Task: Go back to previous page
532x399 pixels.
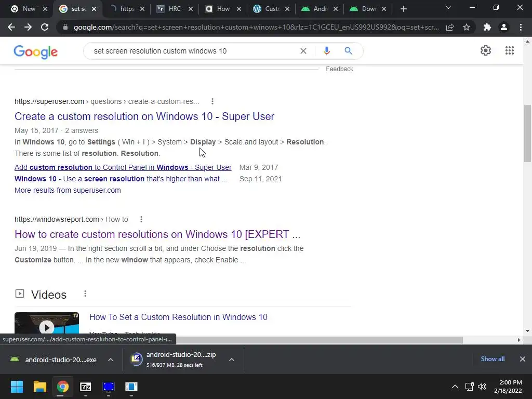Action: pos(11,27)
